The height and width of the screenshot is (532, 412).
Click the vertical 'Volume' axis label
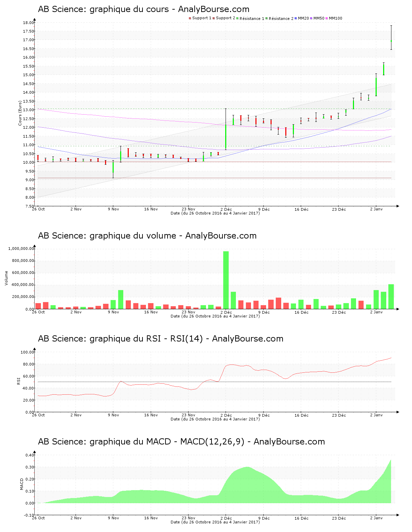tap(6, 278)
